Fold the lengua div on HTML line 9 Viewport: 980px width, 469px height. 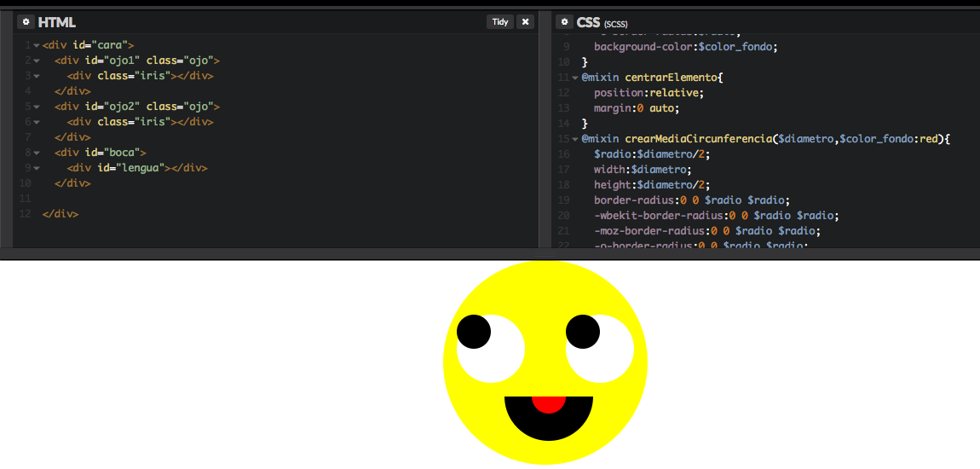tap(37, 168)
